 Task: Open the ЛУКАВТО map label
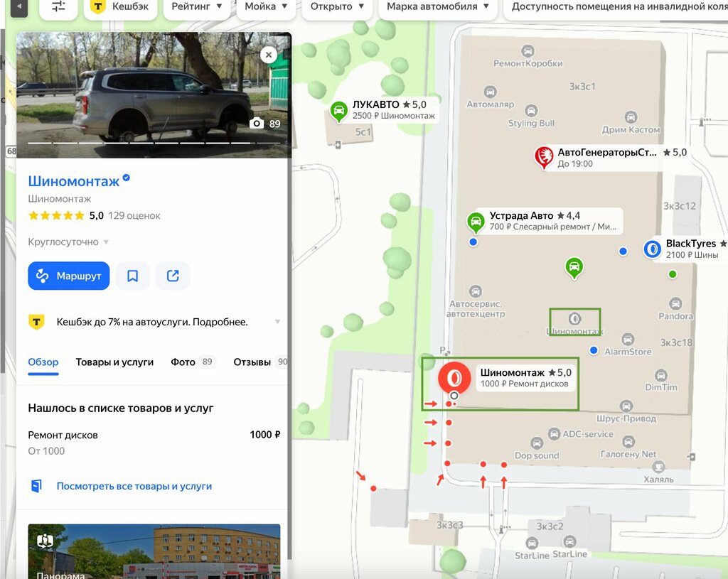pos(394,110)
